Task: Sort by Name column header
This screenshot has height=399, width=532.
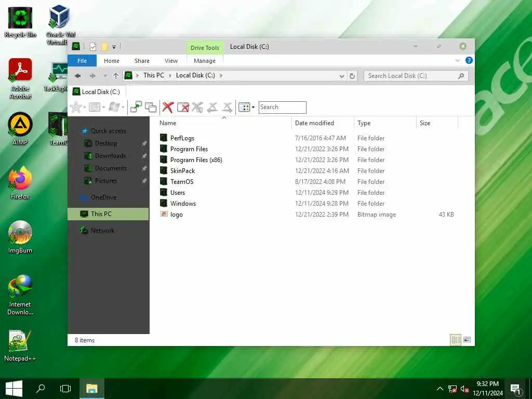Action: (x=225, y=123)
